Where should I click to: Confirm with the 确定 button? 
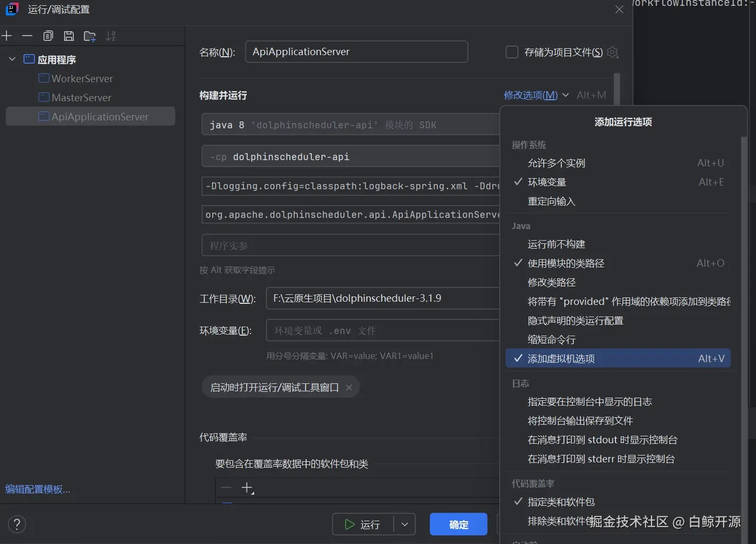(x=458, y=524)
